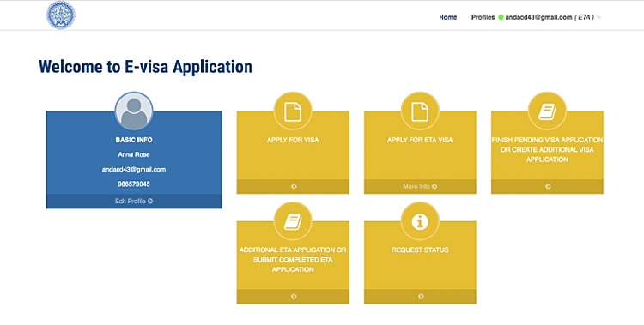Click the Welcome to E-visa Application heading
The image size is (644, 325).
coord(145,67)
